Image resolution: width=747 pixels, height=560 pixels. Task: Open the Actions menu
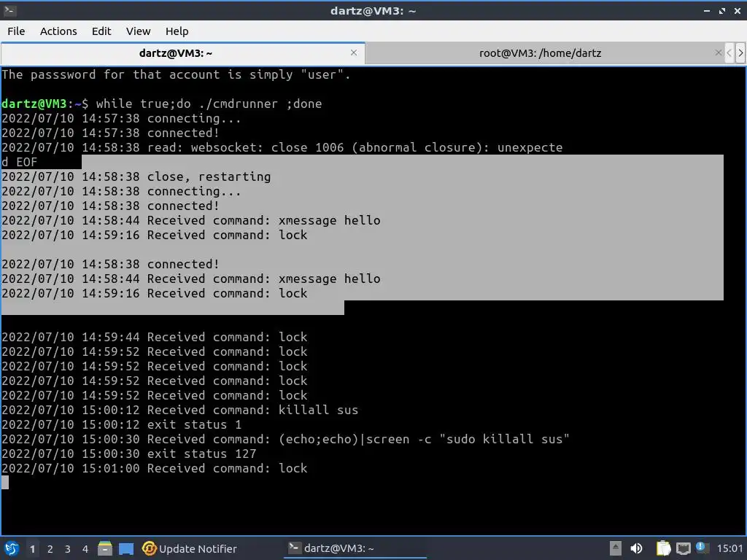(58, 31)
